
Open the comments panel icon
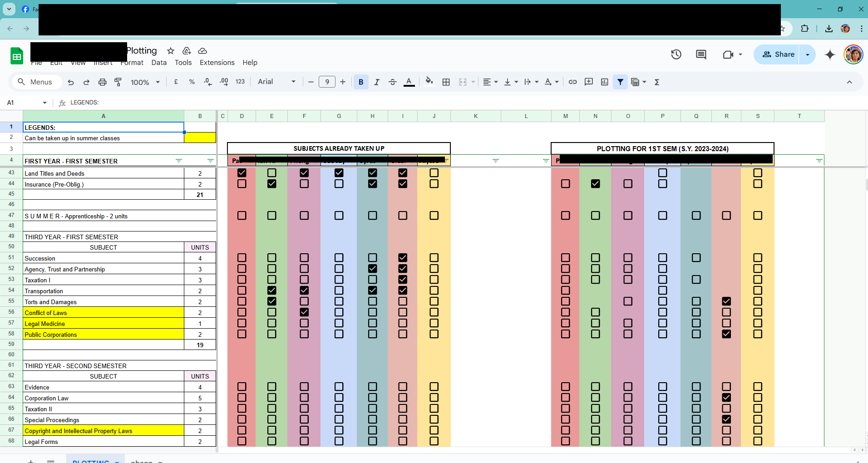pos(701,54)
